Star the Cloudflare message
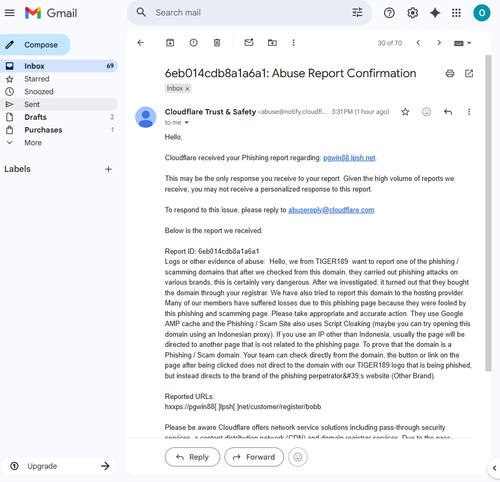This screenshot has width=500, height=482. click(x=405, y=112)
